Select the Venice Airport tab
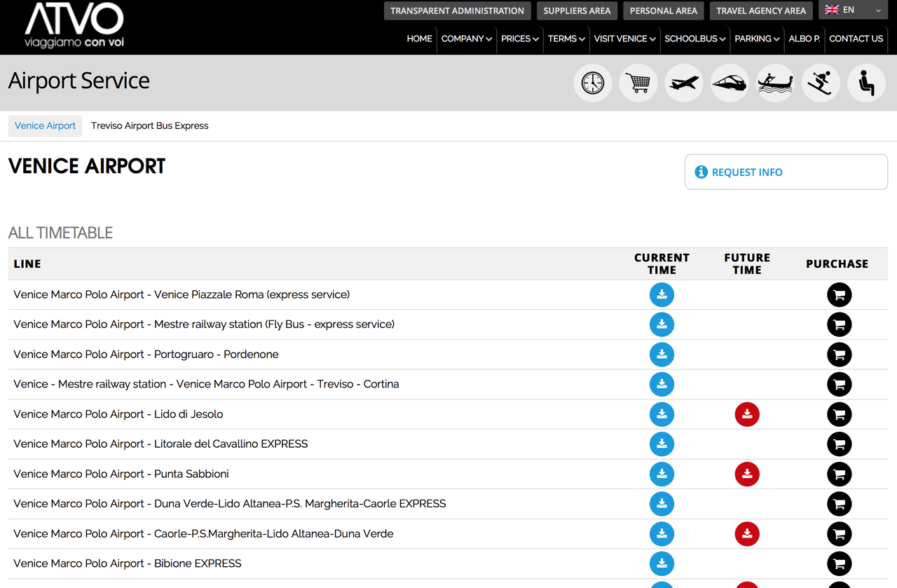This screenshot has width=897, height=588. click(45, 125)
